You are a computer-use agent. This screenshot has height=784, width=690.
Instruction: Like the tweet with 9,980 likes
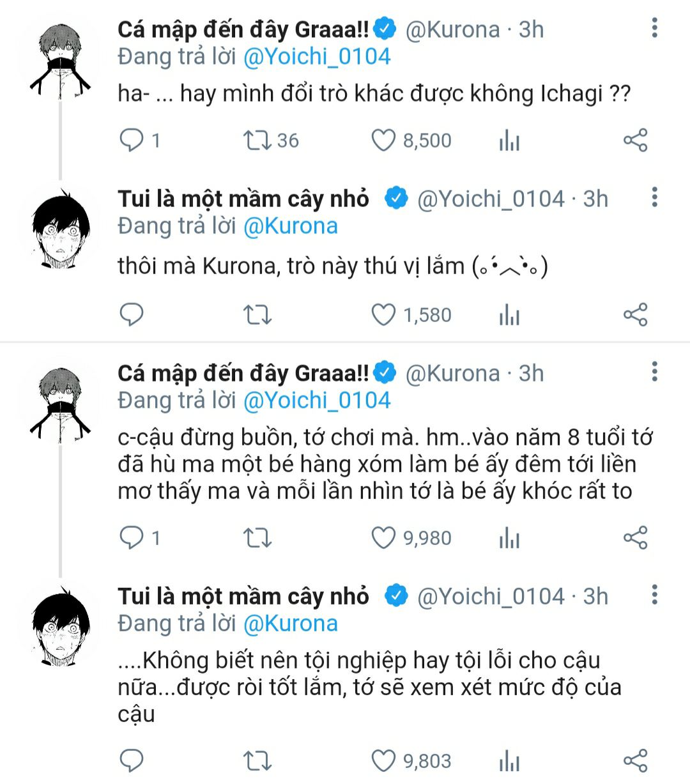pos(383,538)
